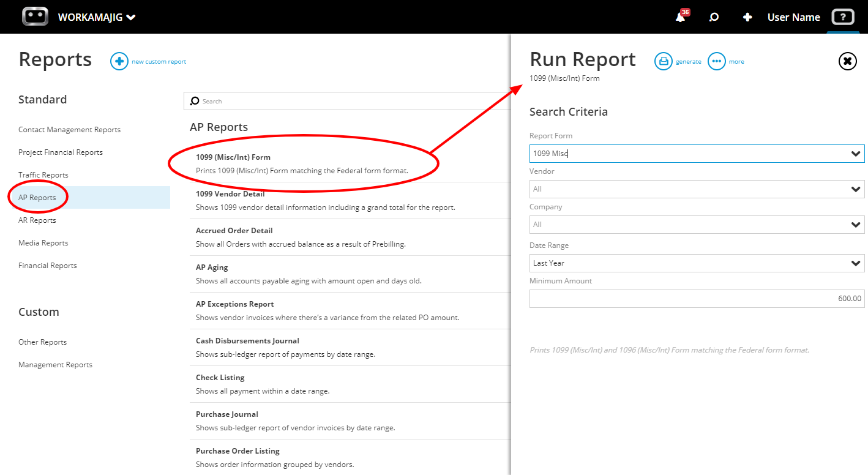Click the new custom report plus icon
Viewport: 868px width, 475px height.
click(119, 61)
